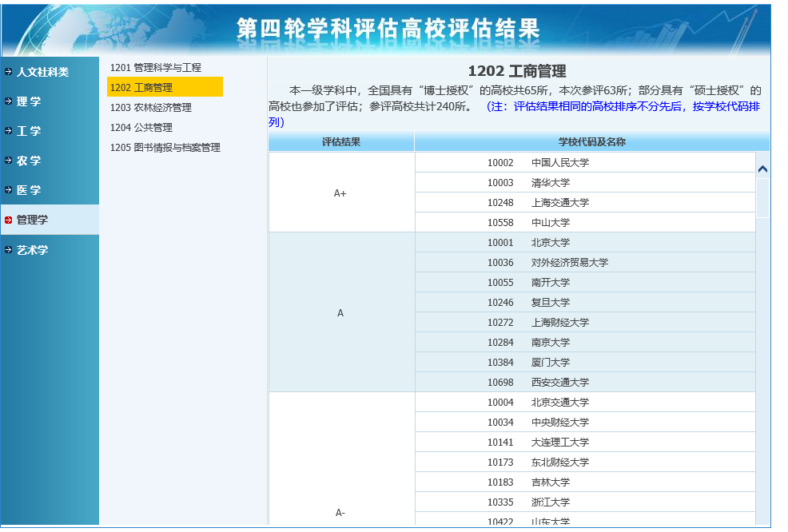
Task: Click arrow icon beside 医学
Action: (x=8, y=190)
